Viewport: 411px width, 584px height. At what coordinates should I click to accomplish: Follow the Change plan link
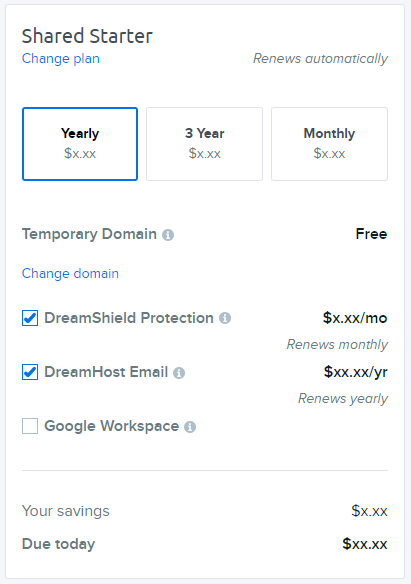click(61, 58)
